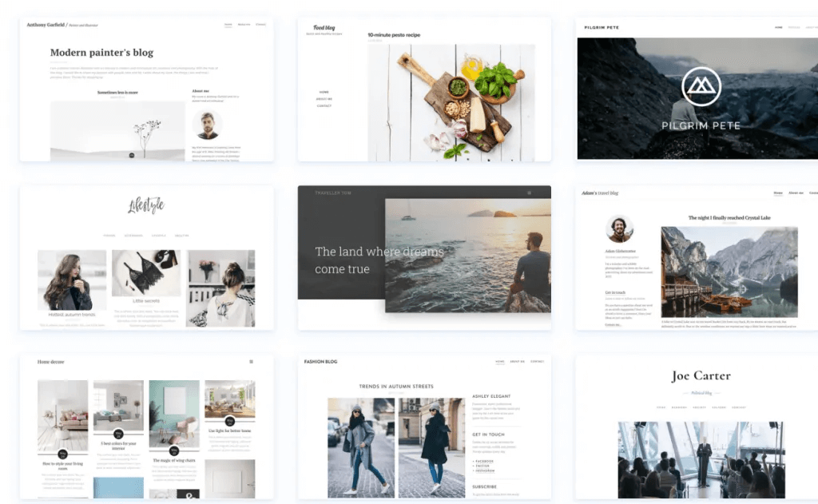This screenshot has height=504, width=818.
Task: Open Contact in Anthony Garfield's top navigation
Action: (261, 25)
